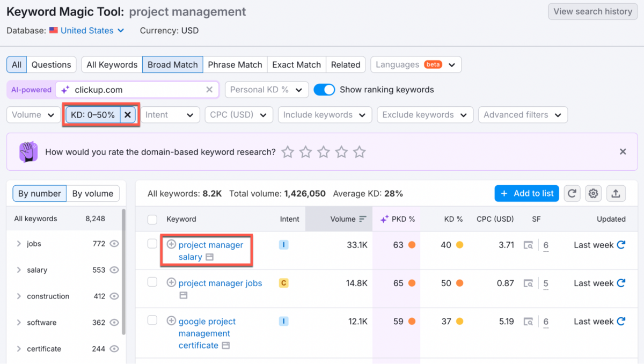Image resolution: width=644 pixels, height=364 pixels.
Task: Click keyword groups sidebar scrollbar
Action: (x=123, y=271)
